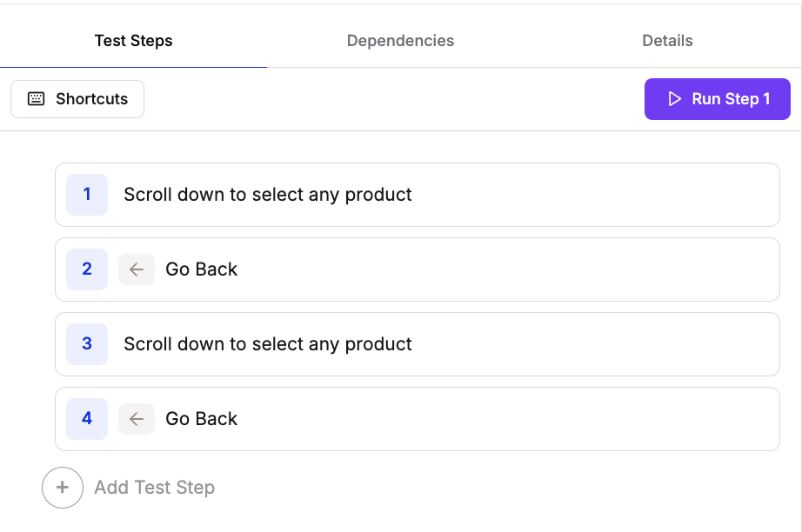Select the step 3 number badge
Screen dimensions: 802x532
pyautogui.click(x=87, y=344)
